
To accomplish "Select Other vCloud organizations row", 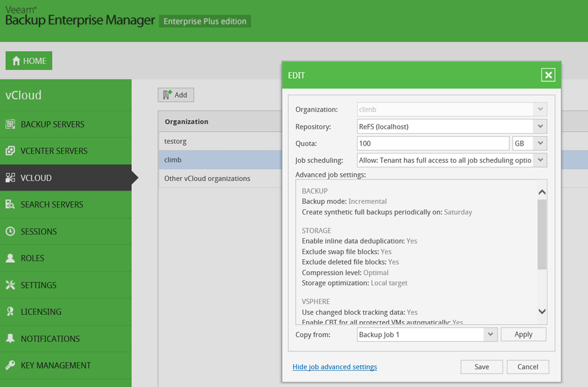I will [220, 178].
